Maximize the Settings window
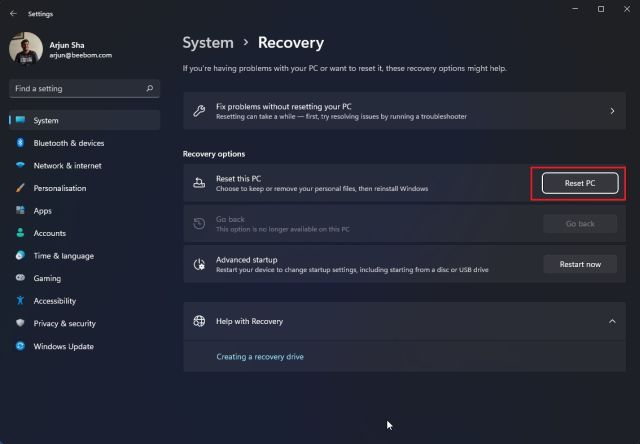Image resolution: width=640 pixels, height=444 pixels. tap(601, 9)
